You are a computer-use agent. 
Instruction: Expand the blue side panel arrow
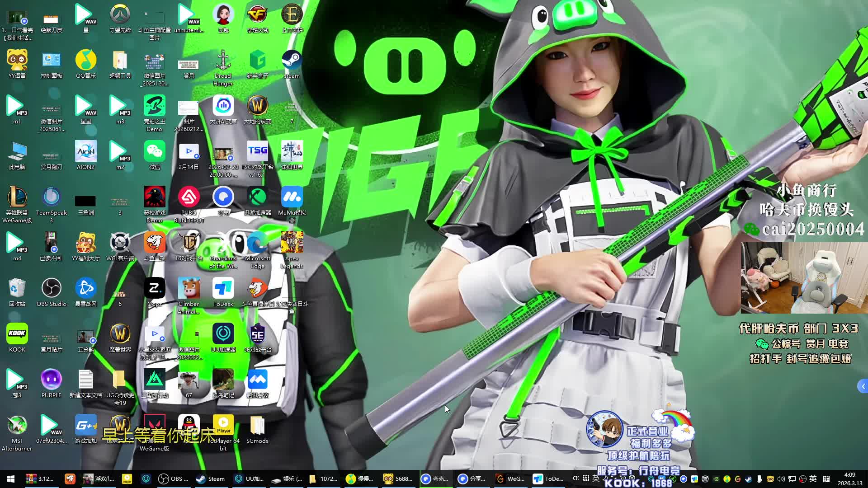[x=863, y=386]
